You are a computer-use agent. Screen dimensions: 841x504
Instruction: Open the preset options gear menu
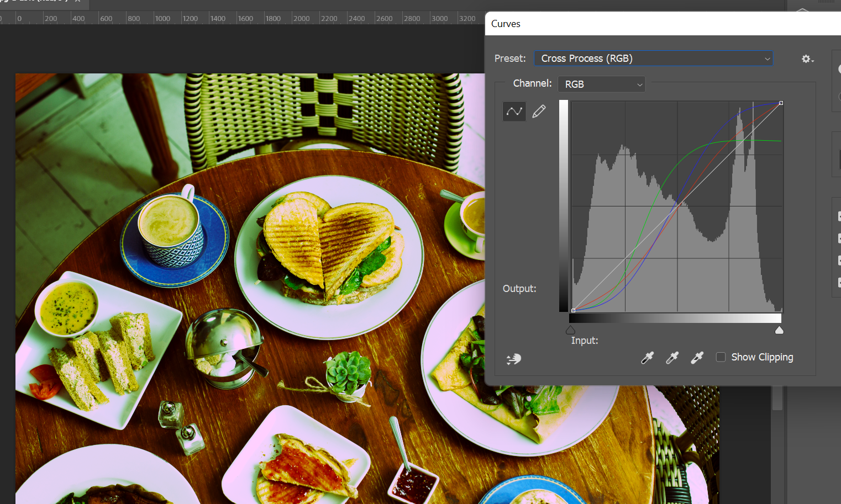pyautogui.click(x=807, y=59)
